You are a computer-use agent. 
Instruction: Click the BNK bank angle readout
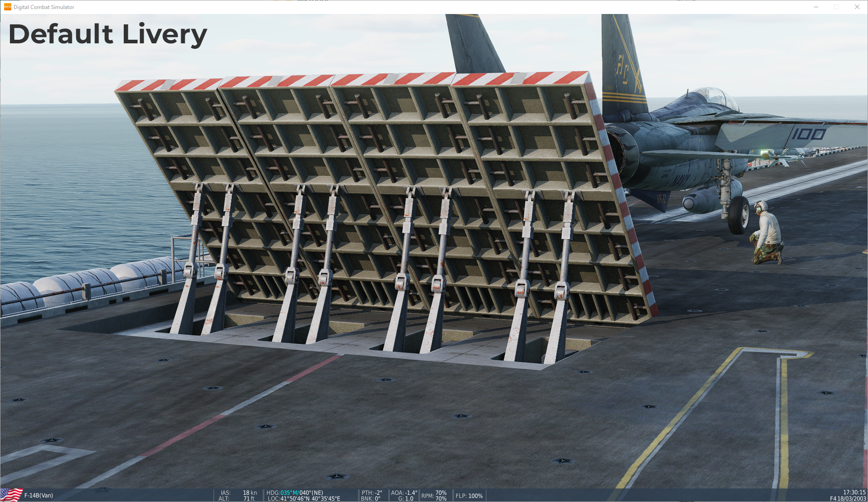click(371, 498)
